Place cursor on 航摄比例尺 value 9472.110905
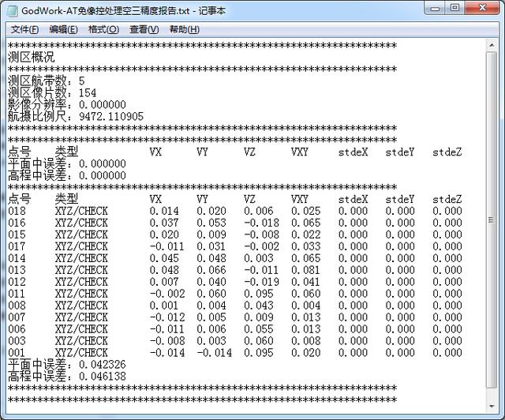Screen dimensions: 505x420 [111, 117]
